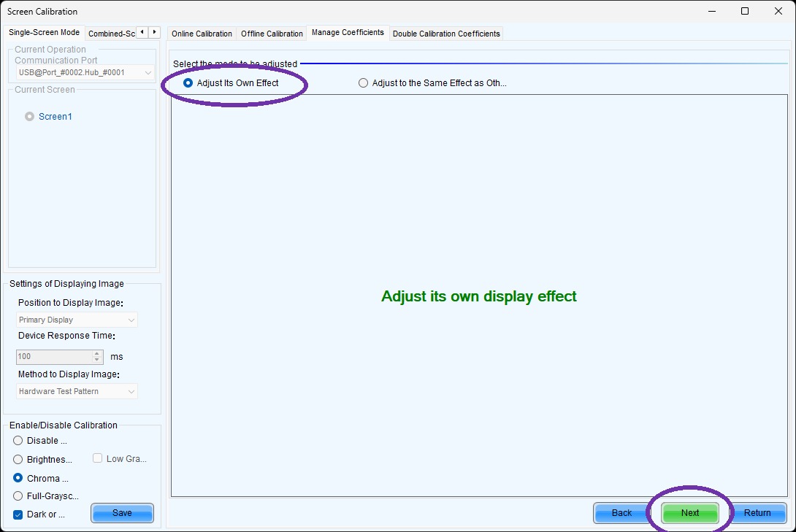This screenshot has height=532, width=796.
Task: Open the Double Calibration Coefficients tab
Action: [446, 34]
